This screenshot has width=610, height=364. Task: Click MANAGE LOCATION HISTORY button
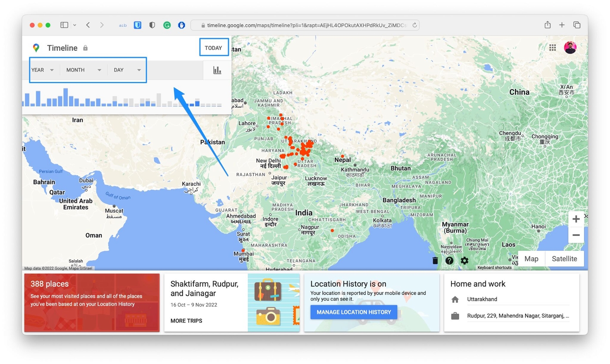pyautogui.click(x=353, y=312)
